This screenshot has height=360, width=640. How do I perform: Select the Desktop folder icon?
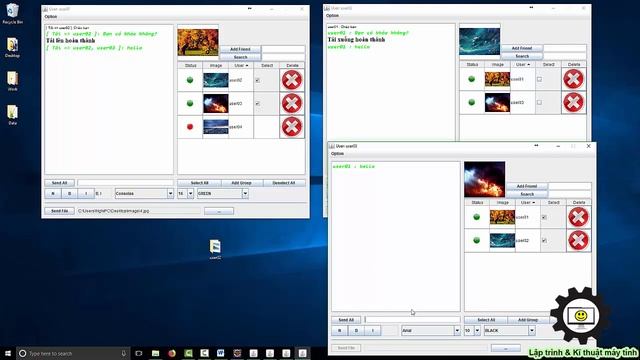tap(12, 47)
